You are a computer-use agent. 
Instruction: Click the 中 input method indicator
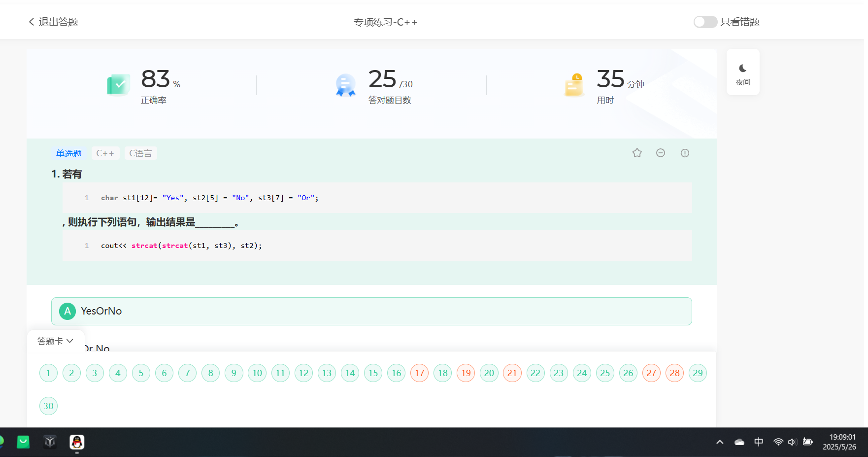point(759,442)
